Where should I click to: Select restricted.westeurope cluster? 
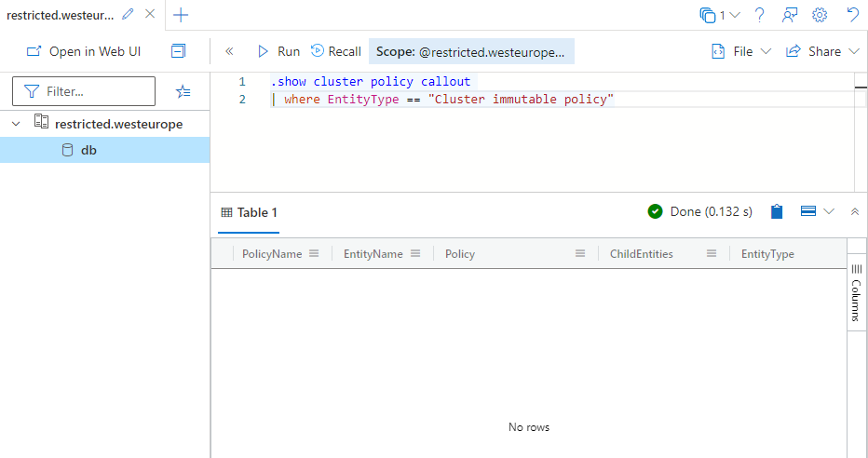click(118, 124)
